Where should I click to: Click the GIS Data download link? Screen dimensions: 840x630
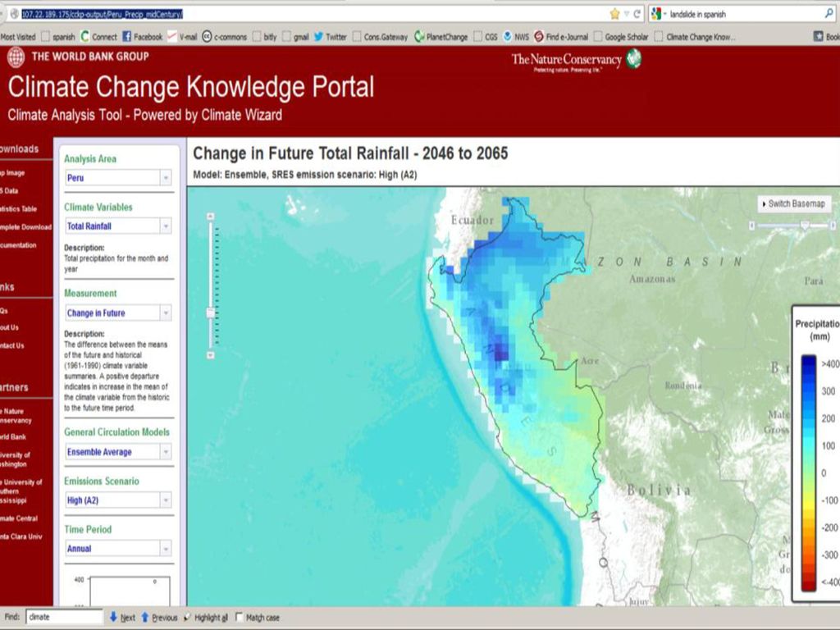pos(9,190)
